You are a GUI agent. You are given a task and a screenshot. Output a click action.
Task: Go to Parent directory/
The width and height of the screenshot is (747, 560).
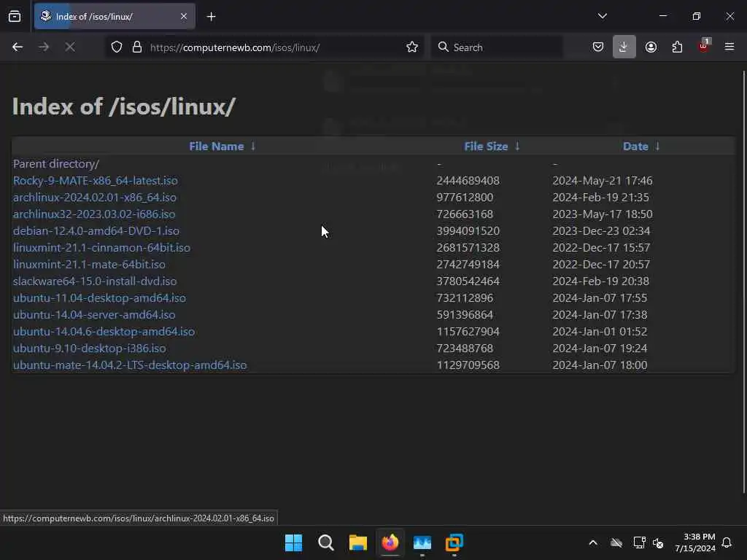click(56, 164)
